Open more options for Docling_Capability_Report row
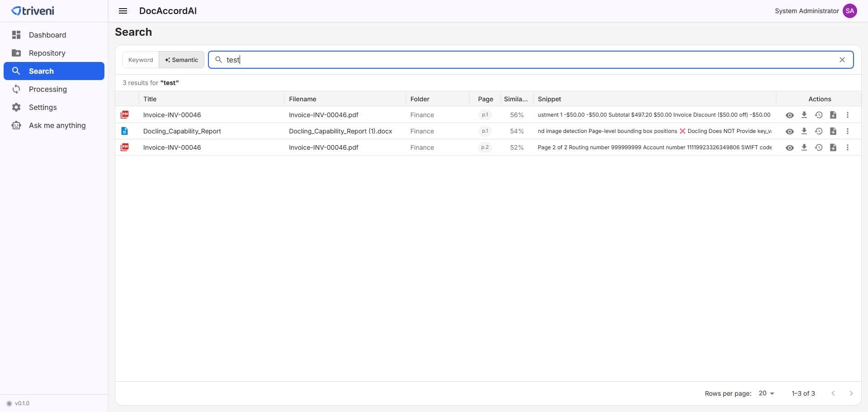This screenshot has height=412, width=868. pos(848,131)
